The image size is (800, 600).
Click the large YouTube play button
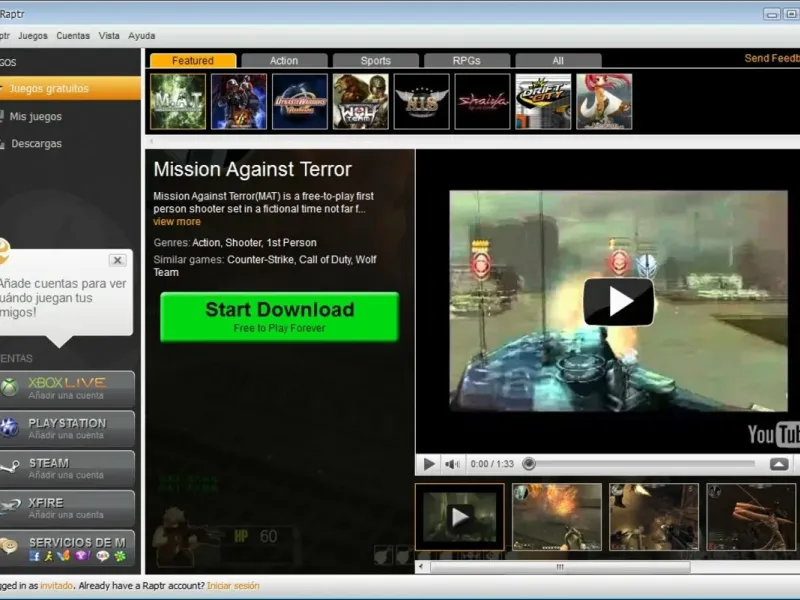[618, 302]
